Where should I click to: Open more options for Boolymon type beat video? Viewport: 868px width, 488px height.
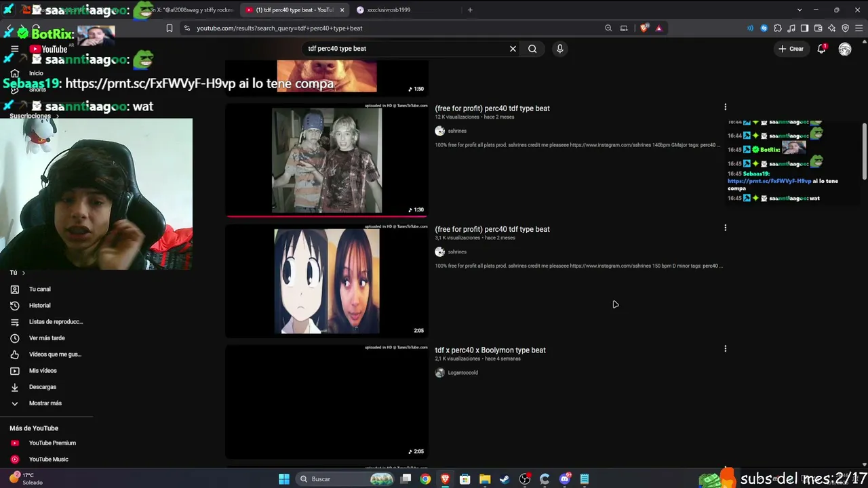click(x=725, y=349)
